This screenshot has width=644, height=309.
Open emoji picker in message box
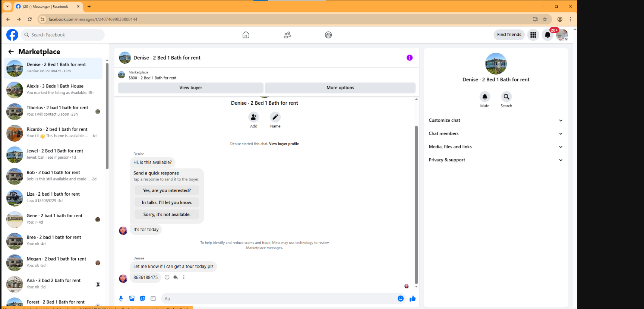pos(401,299)
